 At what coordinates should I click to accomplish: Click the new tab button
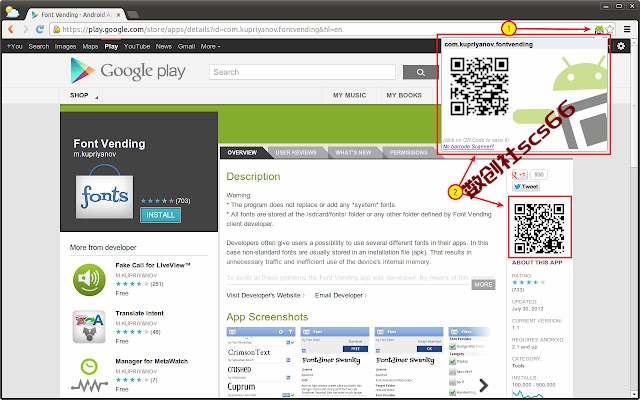[x=133, y=15]
